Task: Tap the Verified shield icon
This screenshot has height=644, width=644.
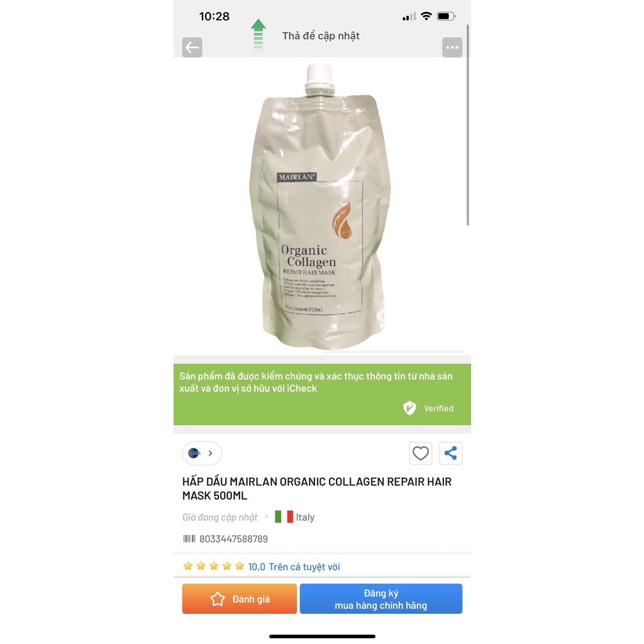Action: tap(409, 408)
